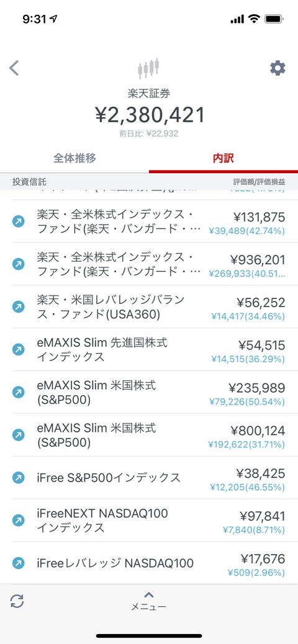
Task: Tap the arrow icon beside eMAXIS Slim 先進国株式
Action: [18, 349]
